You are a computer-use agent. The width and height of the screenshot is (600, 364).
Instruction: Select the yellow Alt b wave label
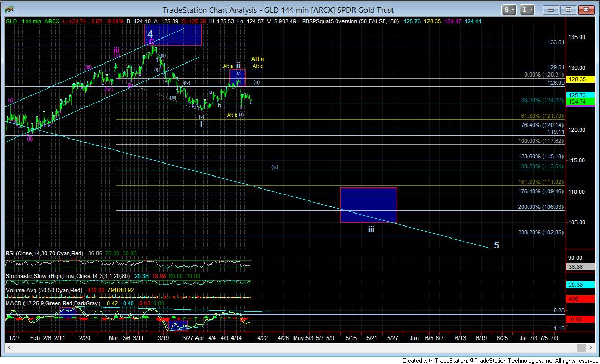232,115
